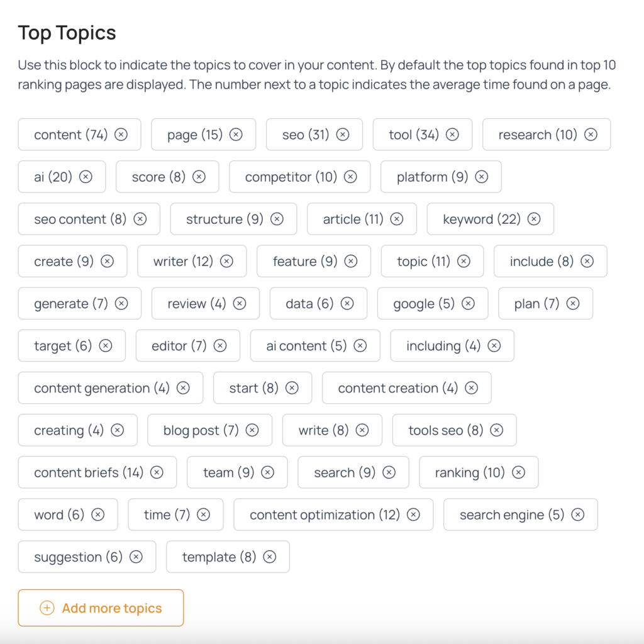The width and height of the screenshot is (644, 644).
Task: Delete the "research (10)" topic chip
Action: [x=591, y=135]
